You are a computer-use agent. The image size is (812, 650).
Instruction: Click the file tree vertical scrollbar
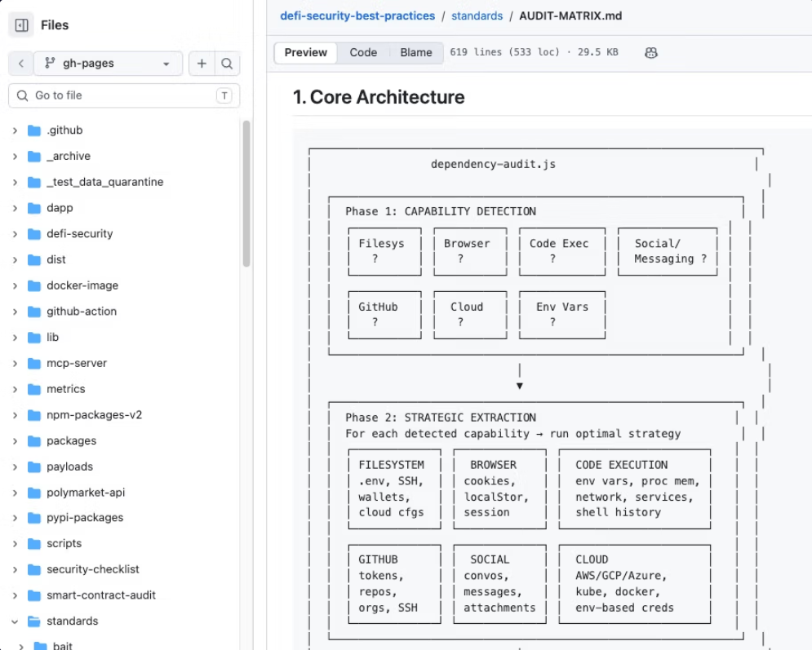(246, 193)
